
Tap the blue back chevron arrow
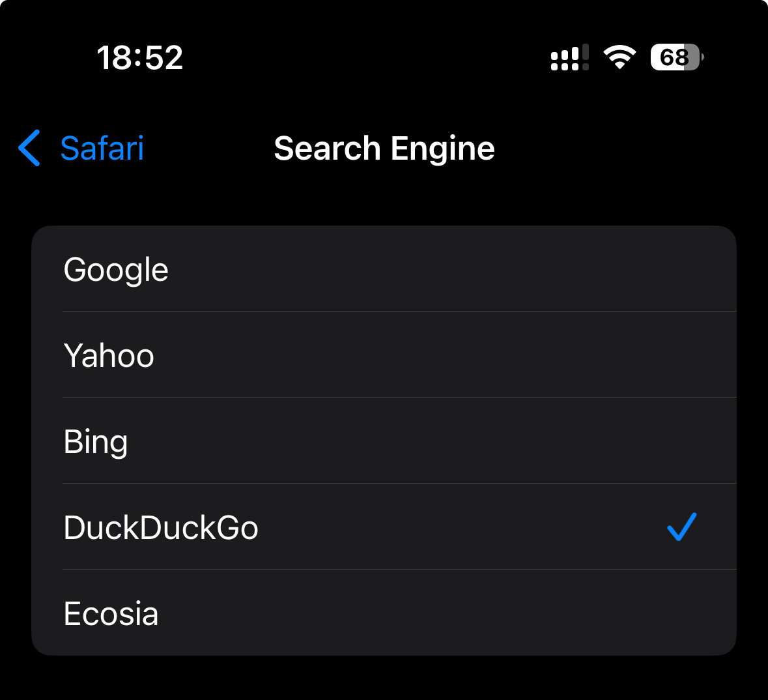pyautogui.click(x=29, y=148)
